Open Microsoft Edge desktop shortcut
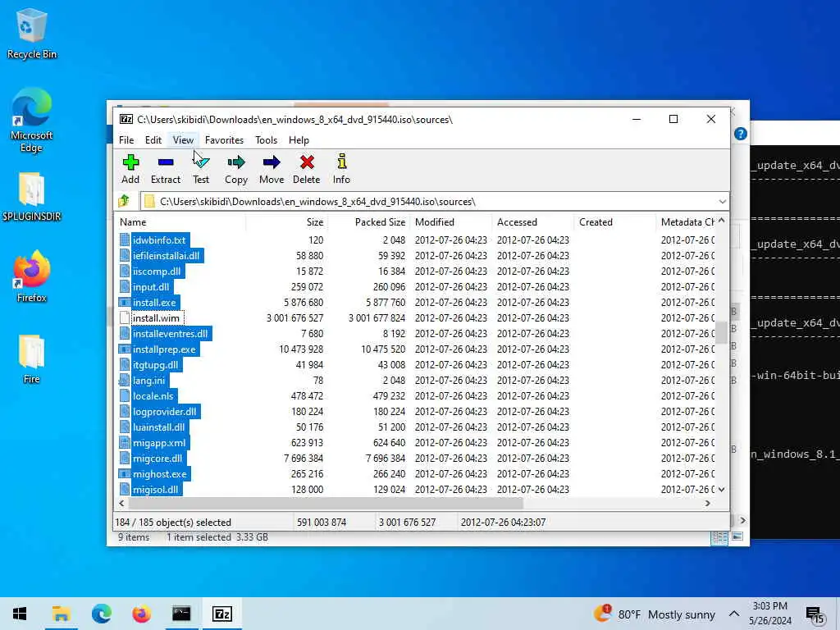This screenshot has height=630, width=840. point(32,121)
